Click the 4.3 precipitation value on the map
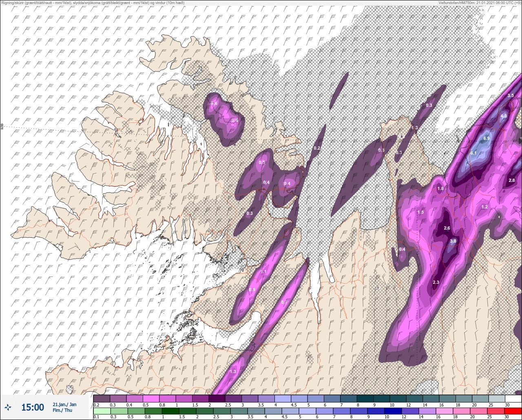The width and height of the screenshot is (522, 420). [503, 116]
